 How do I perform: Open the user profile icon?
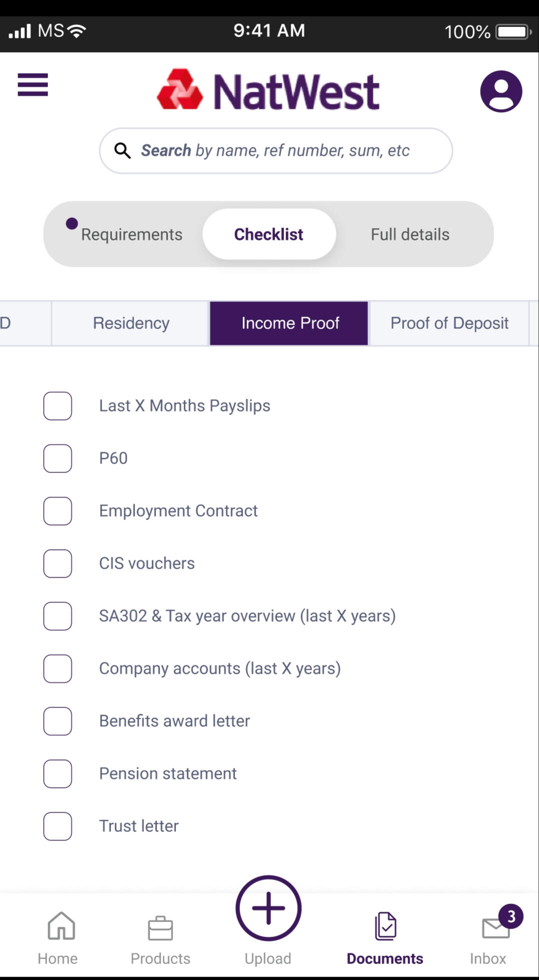[501, 91]
